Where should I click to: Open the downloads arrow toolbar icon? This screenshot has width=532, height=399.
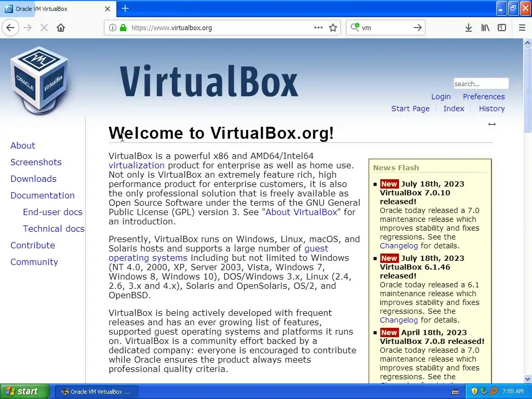pyautogui.click(x=469, y=28)
